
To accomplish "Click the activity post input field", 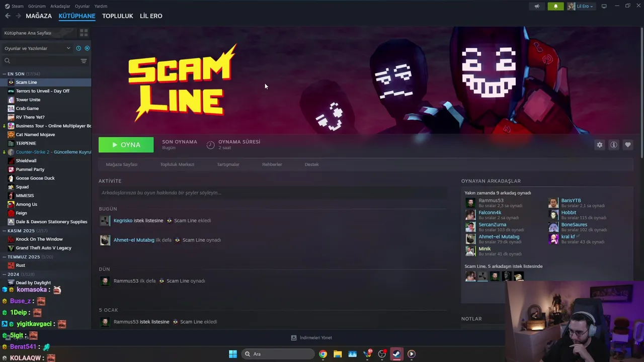I will [x=273, y=193].
